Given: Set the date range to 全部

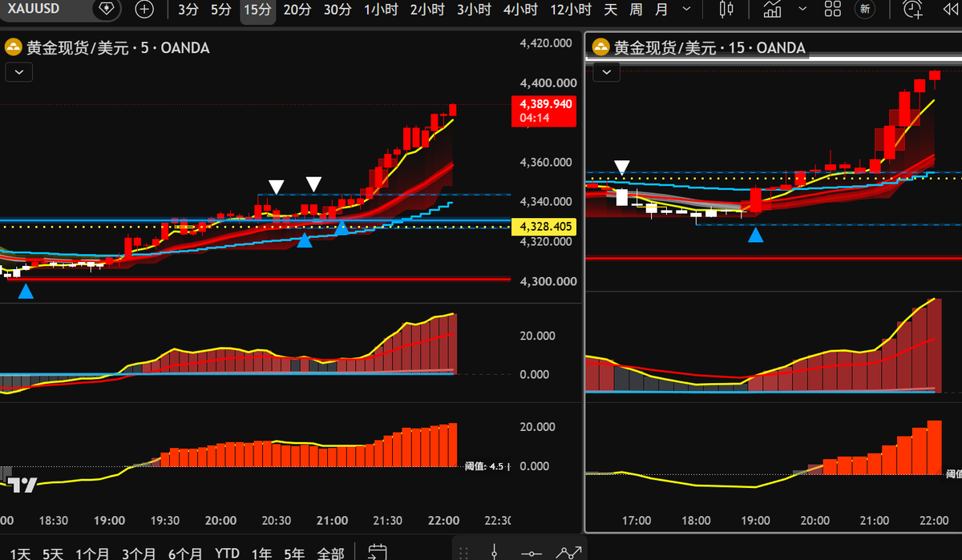Looking at the screenshot, I should coord(331,553).
